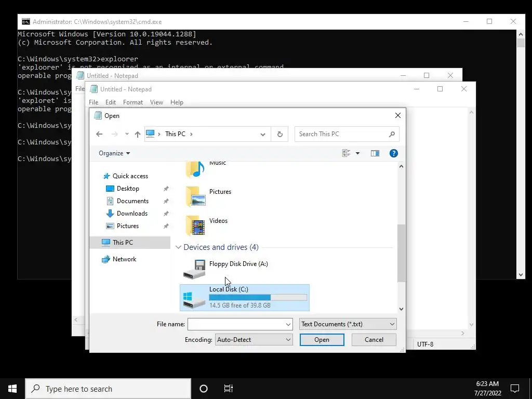Open Cortana from the taskbar
Image resolution: width=532 pixels, height=399 pixels.
click(x=204, y=389)
